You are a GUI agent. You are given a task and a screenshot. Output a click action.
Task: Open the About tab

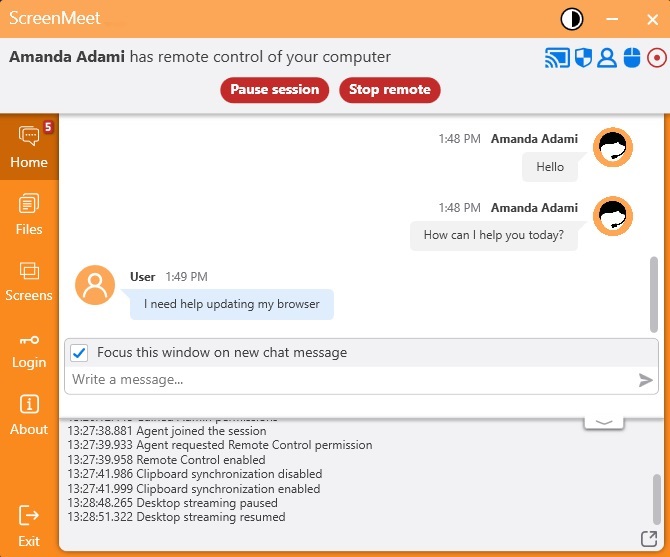click(29, 415)
